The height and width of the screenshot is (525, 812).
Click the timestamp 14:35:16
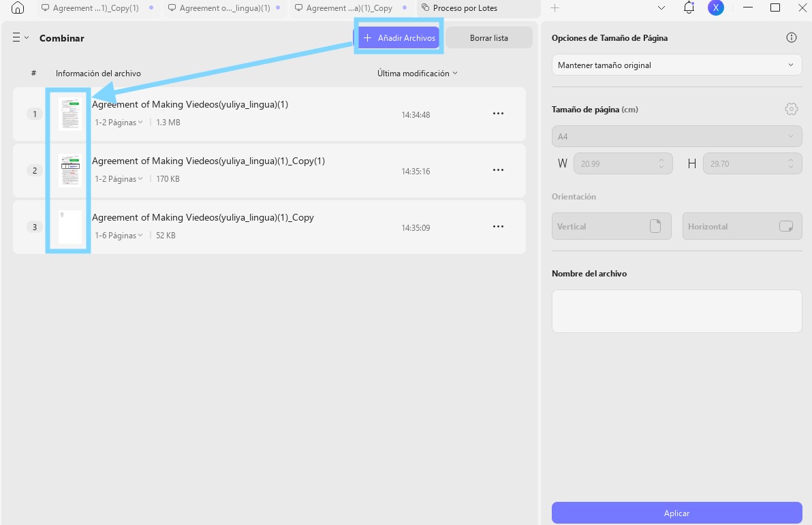[416, 172]
